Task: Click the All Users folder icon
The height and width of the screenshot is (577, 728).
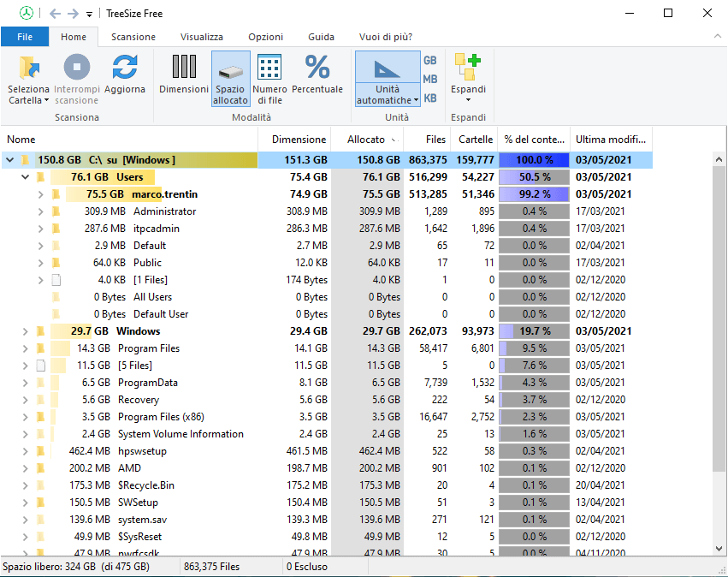Action: click(56, 297)
